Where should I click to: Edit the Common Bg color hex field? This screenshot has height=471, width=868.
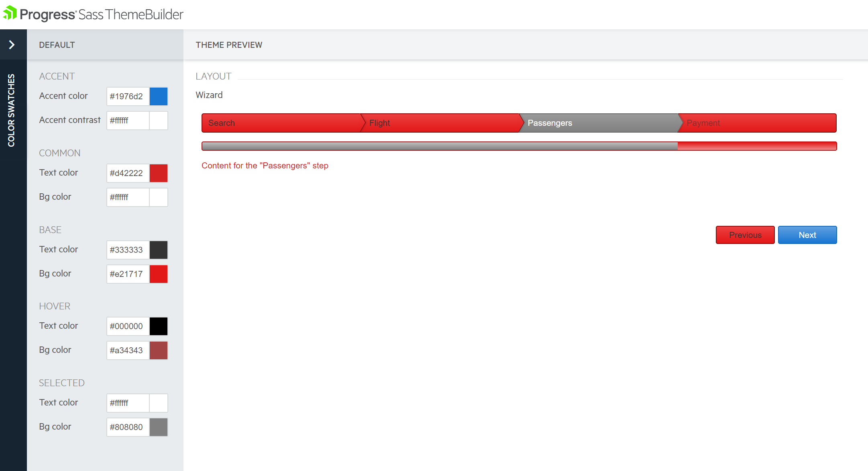128,197
